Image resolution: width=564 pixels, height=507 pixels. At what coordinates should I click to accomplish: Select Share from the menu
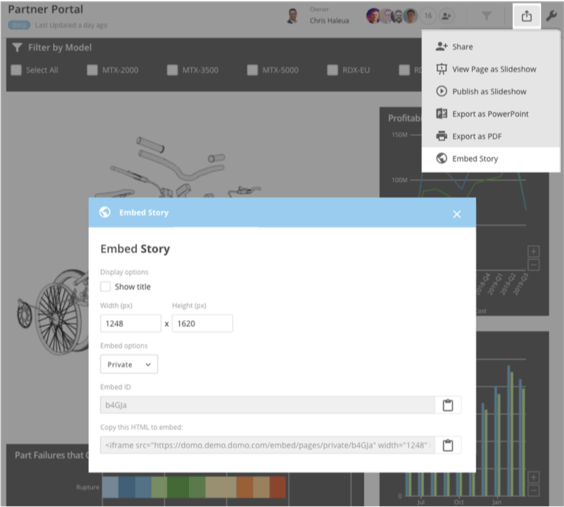click(x=491, y=47)
